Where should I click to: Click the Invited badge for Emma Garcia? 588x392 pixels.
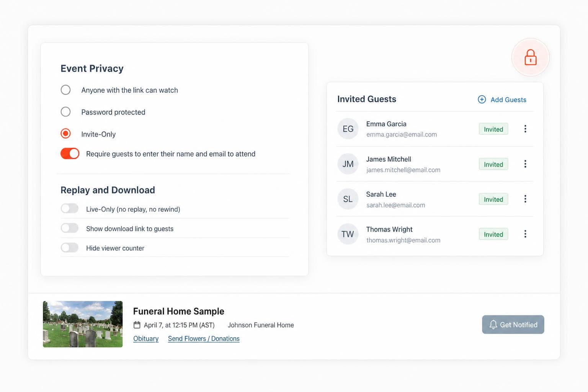tap(493, 129)
